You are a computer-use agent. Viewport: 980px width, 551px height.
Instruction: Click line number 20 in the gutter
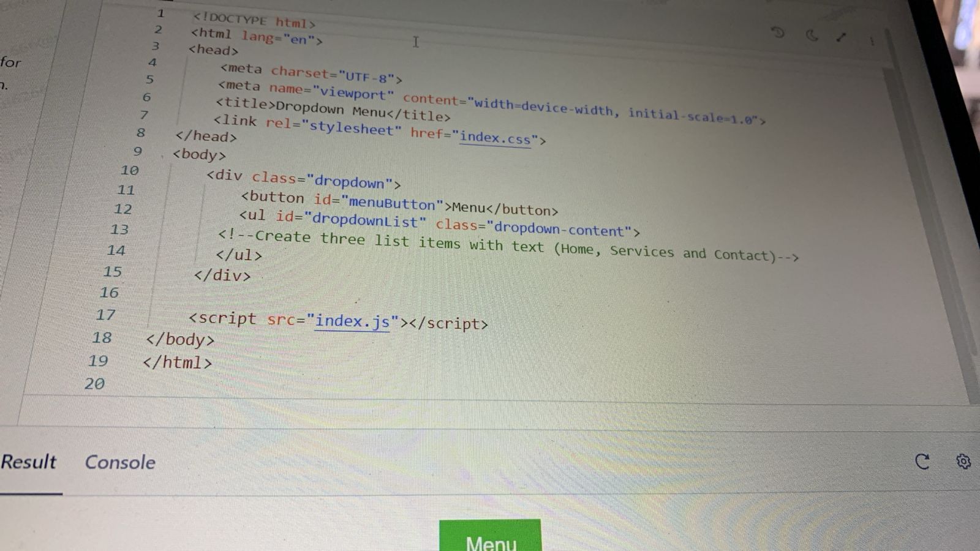tap(94, 384)
